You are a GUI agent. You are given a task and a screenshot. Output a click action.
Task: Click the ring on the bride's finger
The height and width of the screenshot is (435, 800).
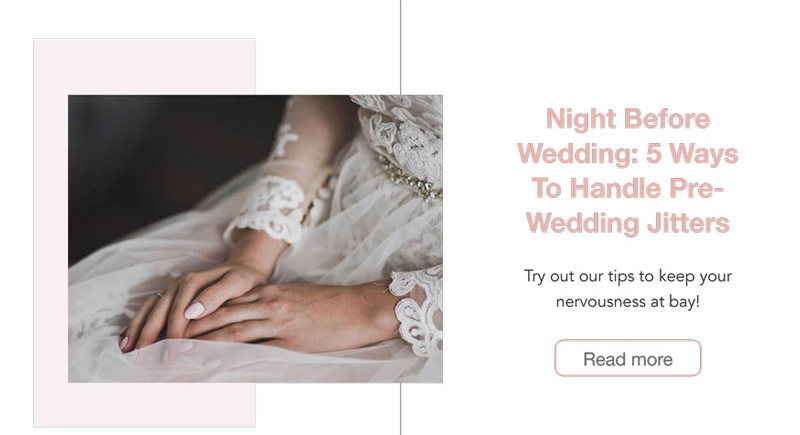pos(158,295)
